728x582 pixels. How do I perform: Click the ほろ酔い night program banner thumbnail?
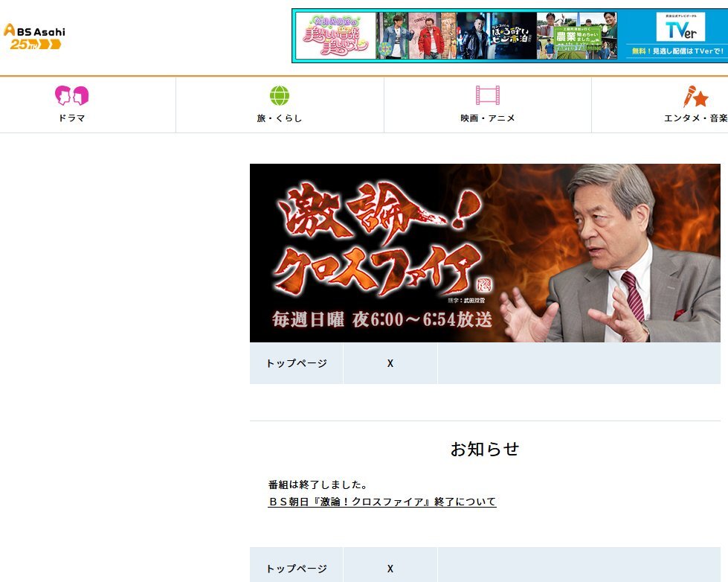coord(497,36)
